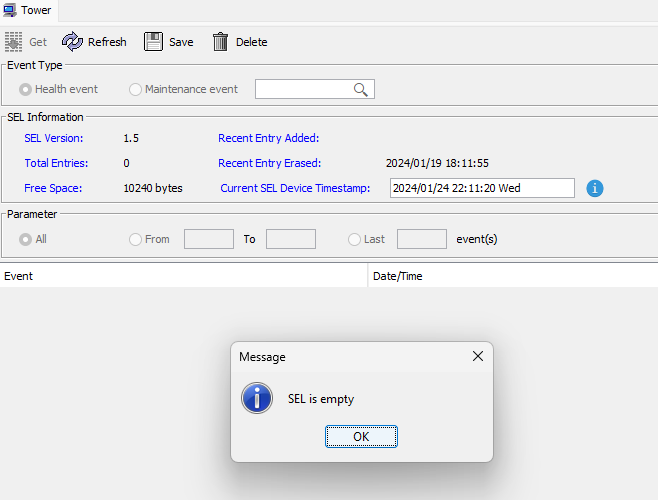Click the Refresh arrows icon

72,42
